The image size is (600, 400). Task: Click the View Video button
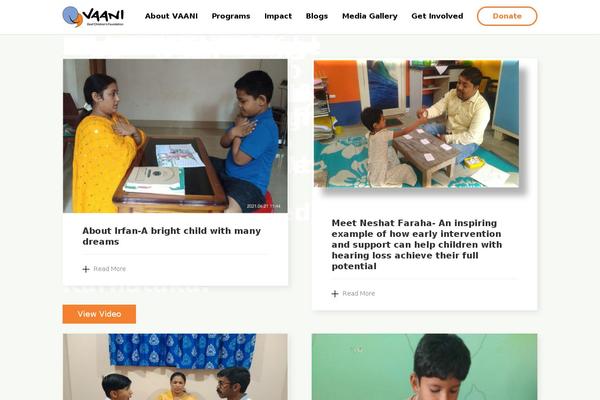(x=99, y=314)
